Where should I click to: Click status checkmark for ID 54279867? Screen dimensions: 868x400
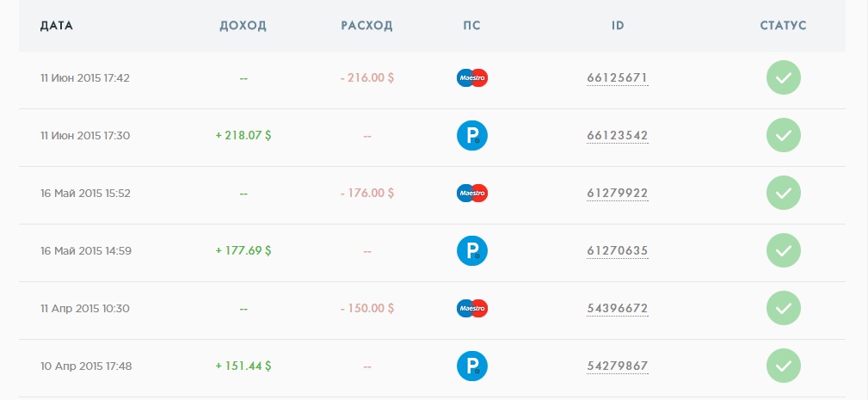coord(784,366)
